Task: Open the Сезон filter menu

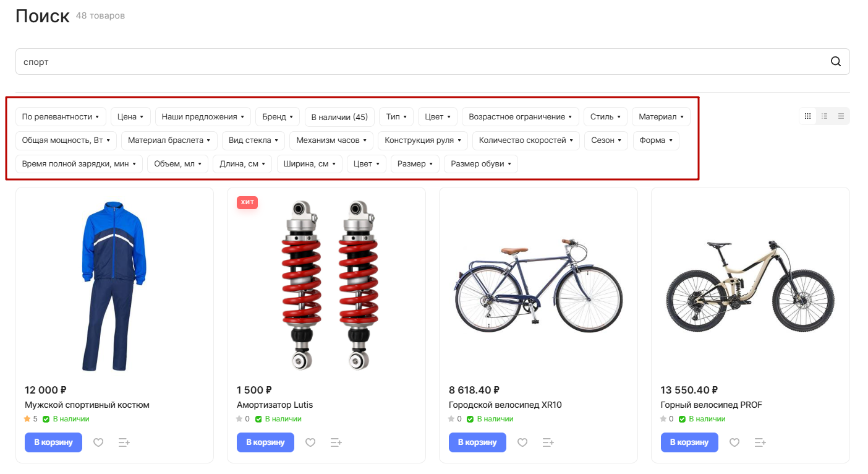Action: click(606, 140)
